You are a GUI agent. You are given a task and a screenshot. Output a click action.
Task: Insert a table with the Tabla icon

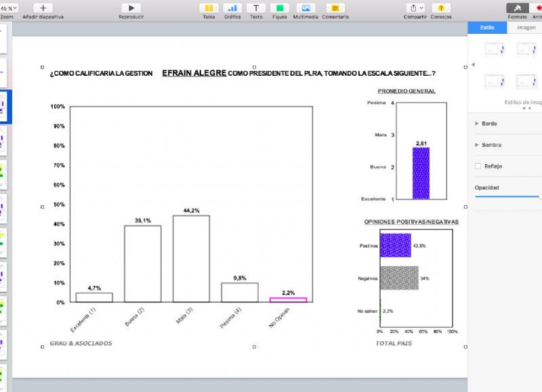pyautogui.click(x=209, y=8)
